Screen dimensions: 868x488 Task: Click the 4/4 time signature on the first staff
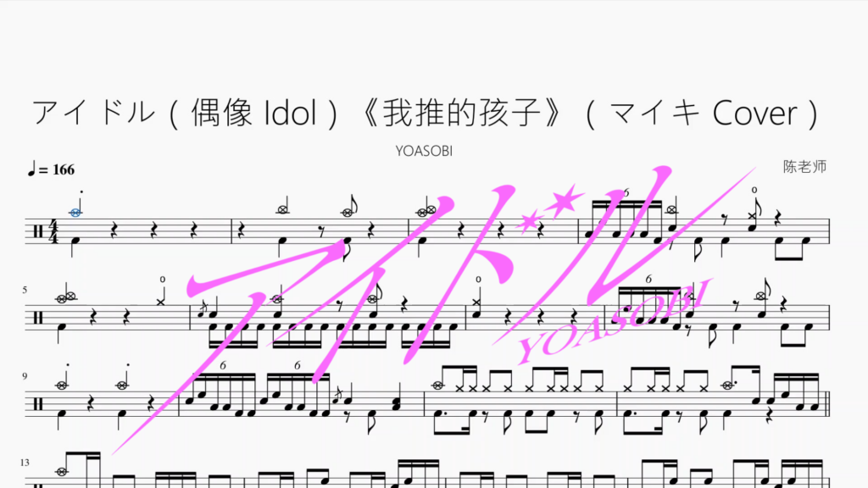point(53,231)
